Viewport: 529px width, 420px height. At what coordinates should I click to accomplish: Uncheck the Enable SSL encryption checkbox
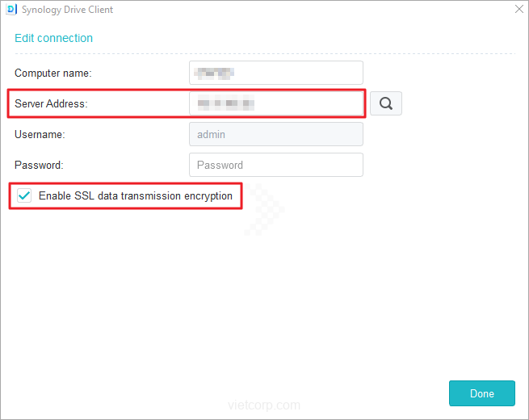pyautogui.click(x=25, y=195)
